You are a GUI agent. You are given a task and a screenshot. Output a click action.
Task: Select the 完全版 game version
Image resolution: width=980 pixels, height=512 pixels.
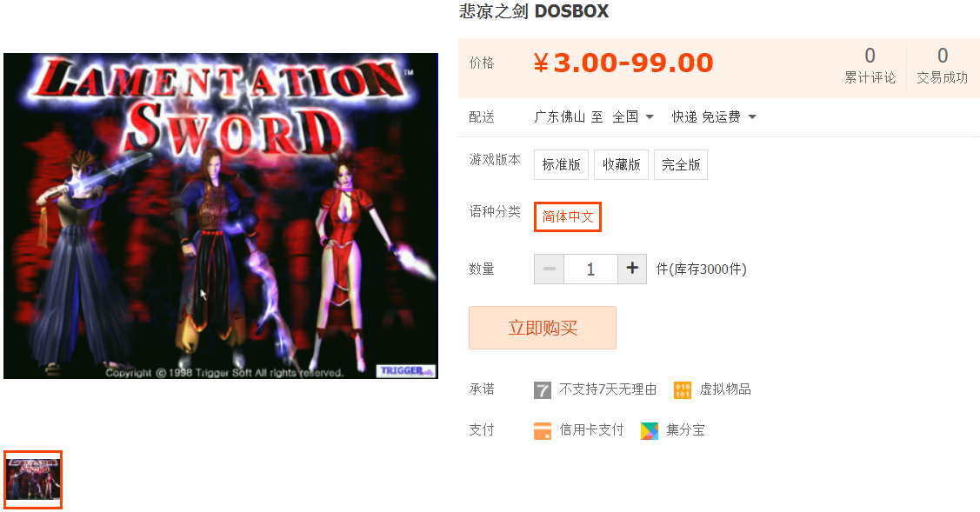coord(681,164)
